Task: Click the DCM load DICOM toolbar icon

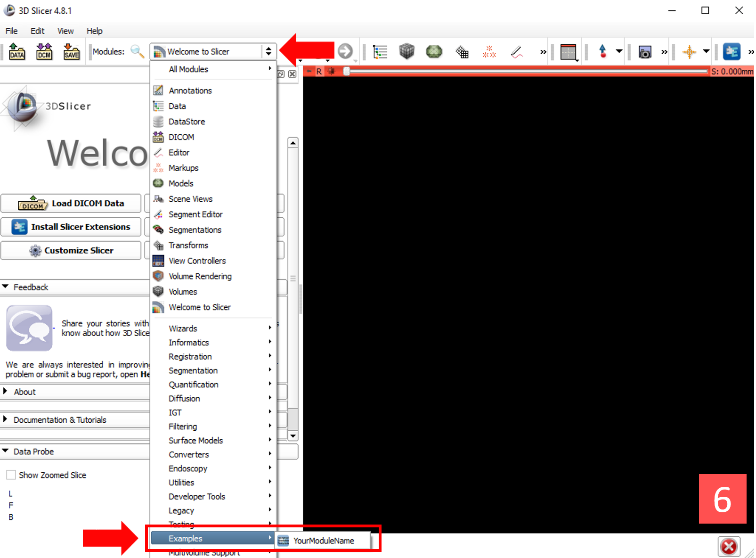Action: click(x=44, y=51)
